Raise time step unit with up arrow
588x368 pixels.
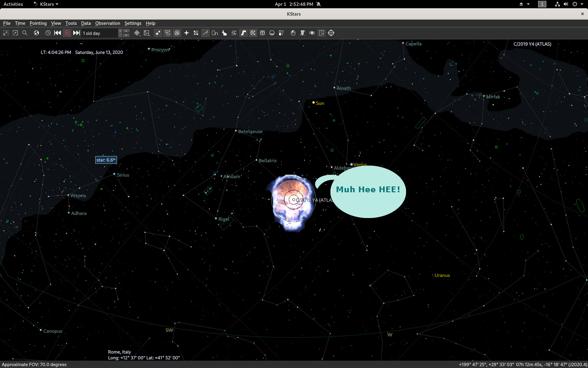coord(126,31)
